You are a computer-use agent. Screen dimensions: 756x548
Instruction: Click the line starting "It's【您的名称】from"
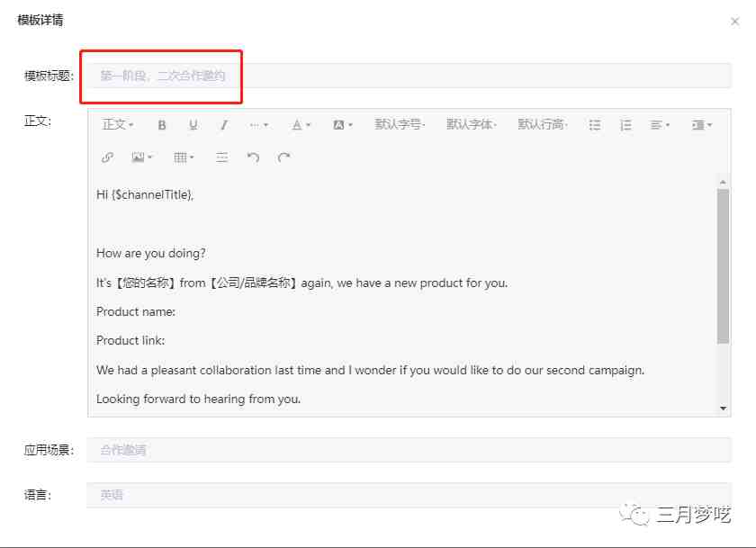coord(301,283)
